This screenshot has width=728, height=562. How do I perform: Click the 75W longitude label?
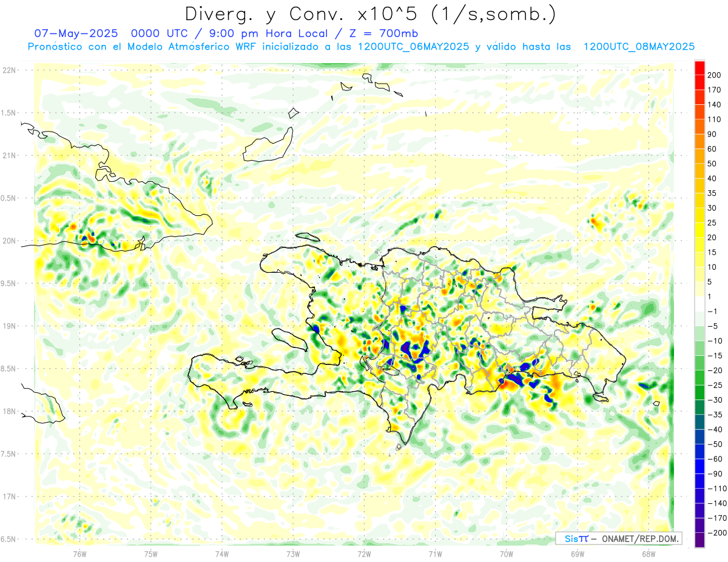pos(151,554)
